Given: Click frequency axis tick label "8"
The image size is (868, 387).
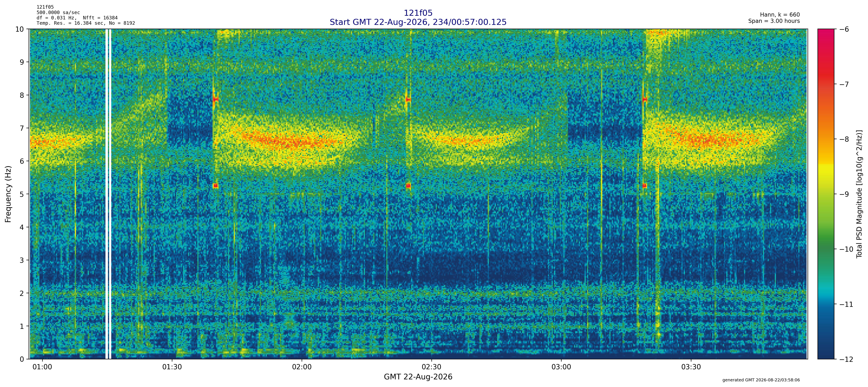Looking at the screenshot, I should [x=22, y=95].
